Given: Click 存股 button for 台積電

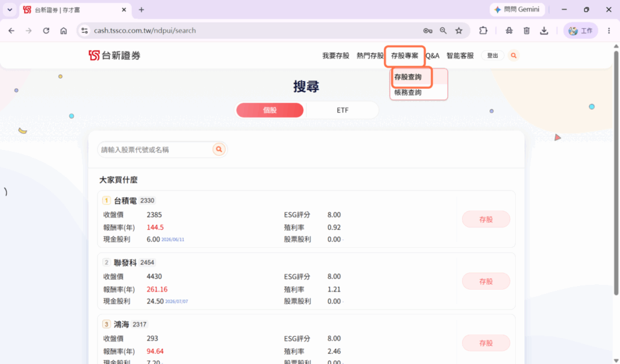Looking at the screenshot, I should [486, 219].
